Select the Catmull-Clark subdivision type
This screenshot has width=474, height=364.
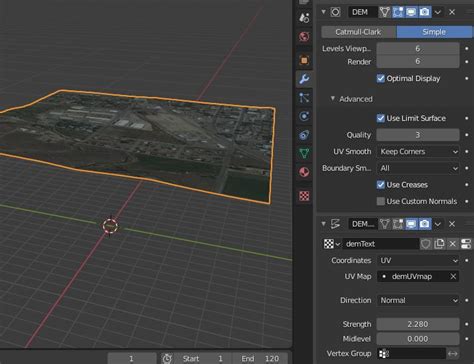coord(359,32)
